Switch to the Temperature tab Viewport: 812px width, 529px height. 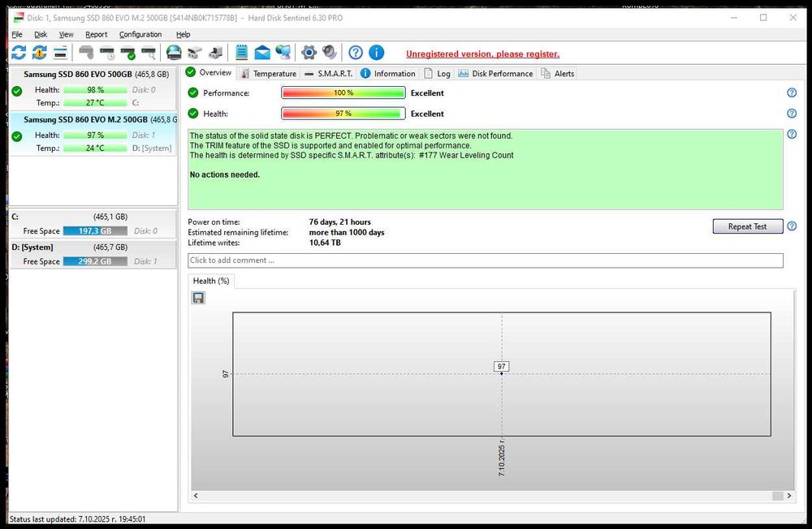(x=269, y=74)
